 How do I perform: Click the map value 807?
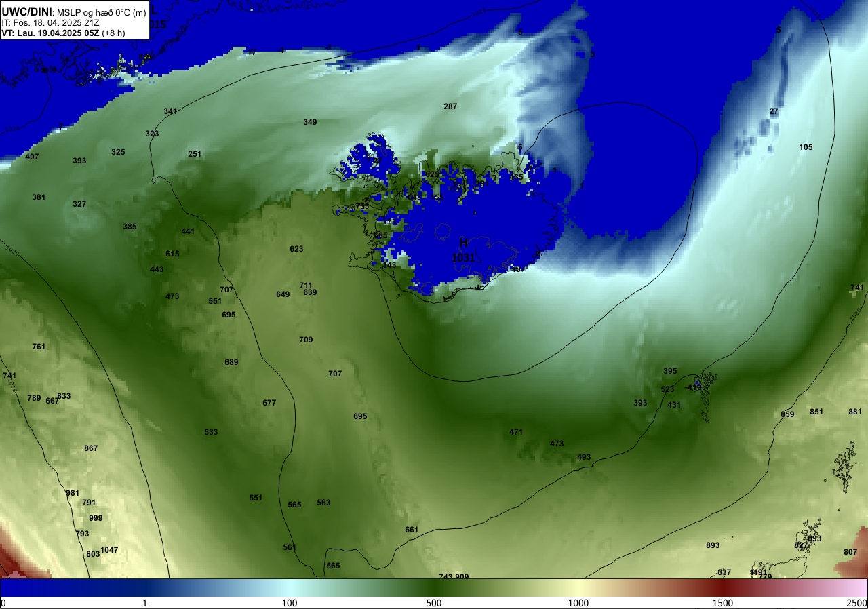click(x=850, y=552)
